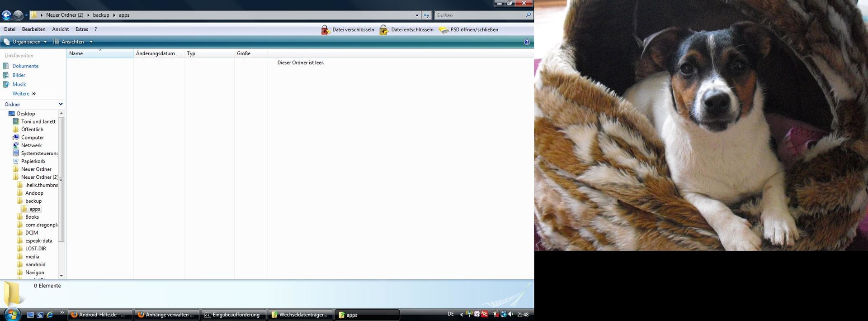Click the magnifier search icon
868x321 pixels.
click(528, 15)
